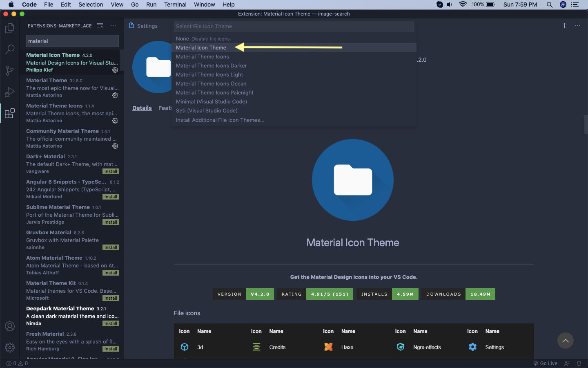This screenshot has width=588, height=368.
Task: Select Material Theme Icons option
Action: [294, 56]
